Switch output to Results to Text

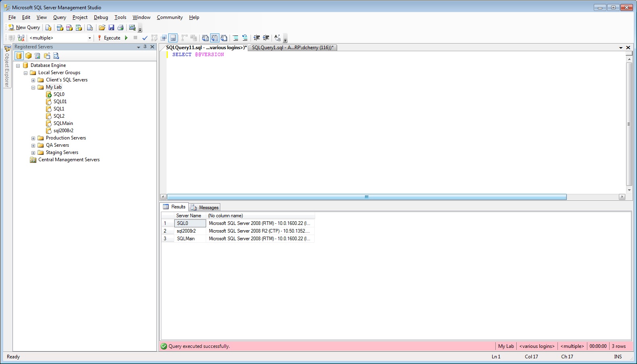point(205,38)
